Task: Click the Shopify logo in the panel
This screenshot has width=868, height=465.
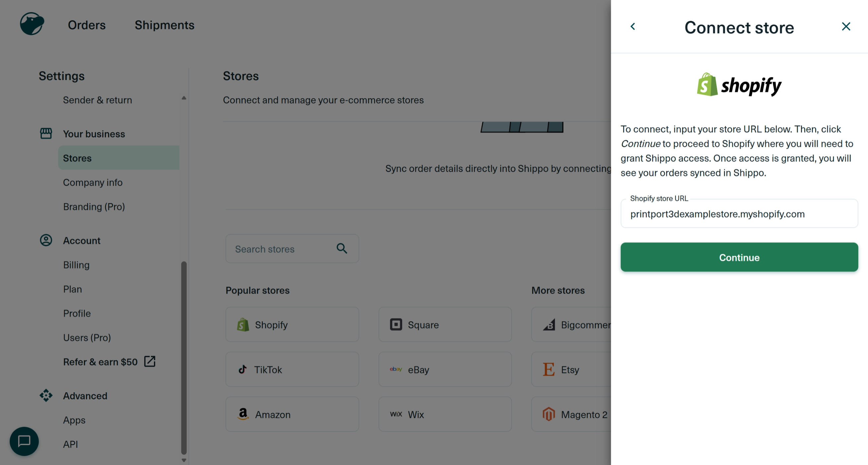Action: coord(739,85)
